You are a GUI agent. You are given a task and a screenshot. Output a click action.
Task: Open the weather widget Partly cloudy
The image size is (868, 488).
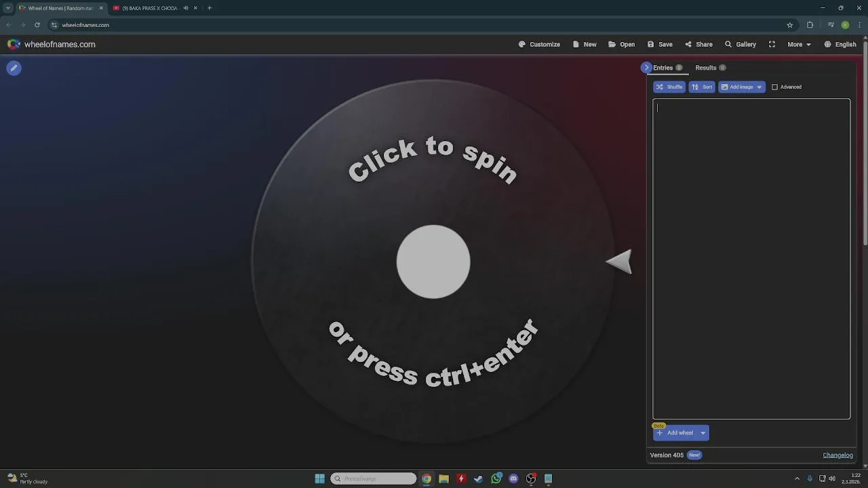(x=27, y=479)
